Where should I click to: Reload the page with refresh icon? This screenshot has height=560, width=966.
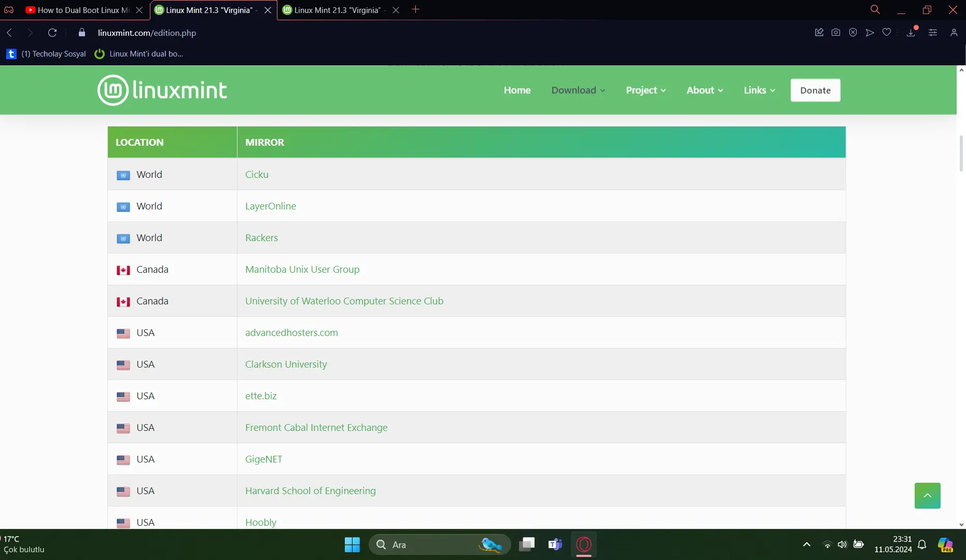coord(52,33)
